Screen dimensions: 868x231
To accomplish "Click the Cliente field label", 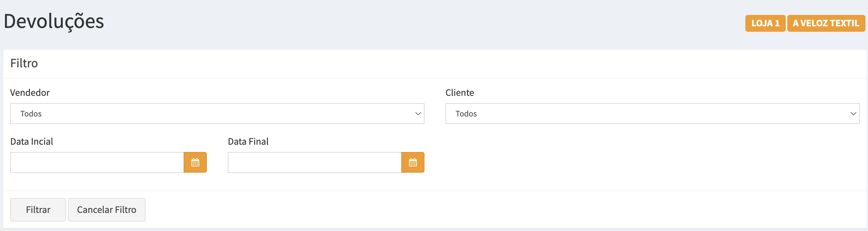I will (459, 93).
